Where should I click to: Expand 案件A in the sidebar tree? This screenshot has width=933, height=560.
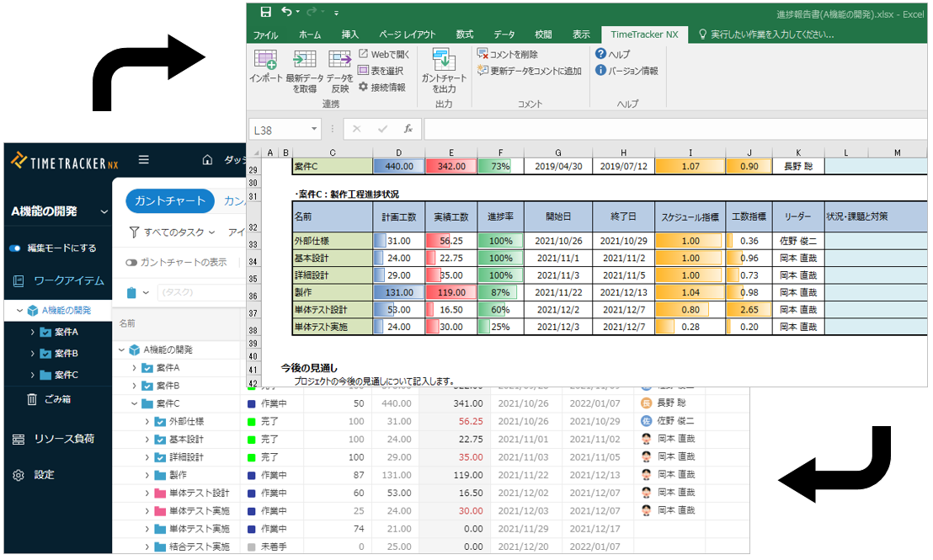click(x=33, y=332)
